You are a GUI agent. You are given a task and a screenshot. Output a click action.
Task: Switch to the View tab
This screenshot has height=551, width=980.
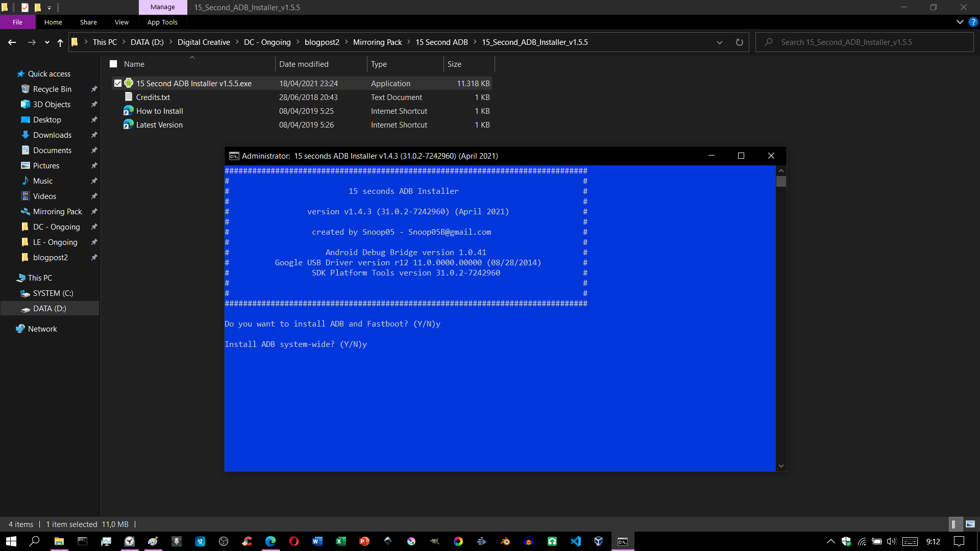(121, 22)
